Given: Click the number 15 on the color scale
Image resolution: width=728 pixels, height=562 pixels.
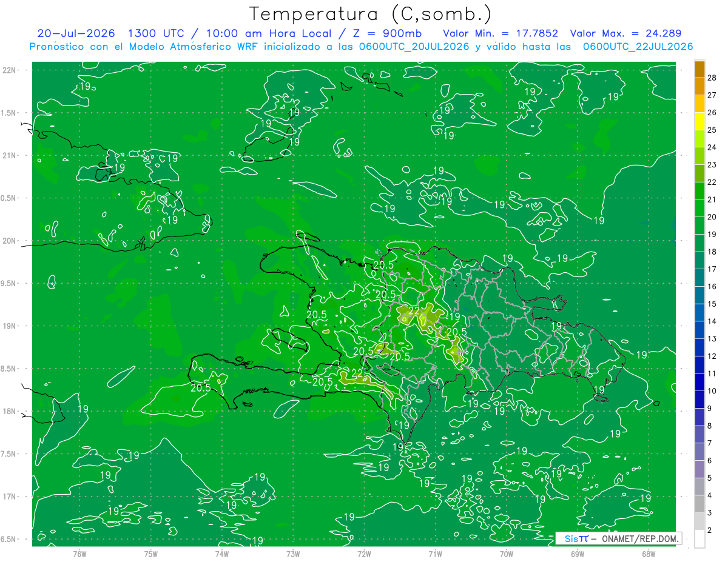Looking at the screenshot, I should (x=712, y=304).
